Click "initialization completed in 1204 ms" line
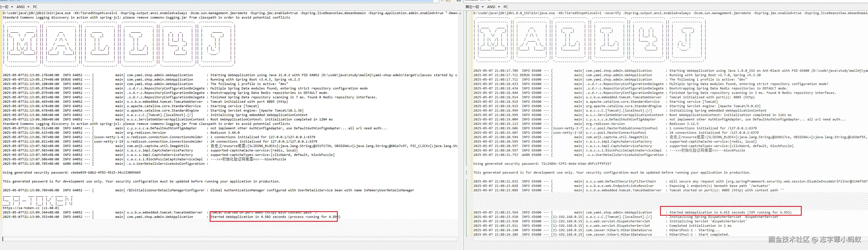Viewport: 868px width, 250px height. tap(167, 119)
